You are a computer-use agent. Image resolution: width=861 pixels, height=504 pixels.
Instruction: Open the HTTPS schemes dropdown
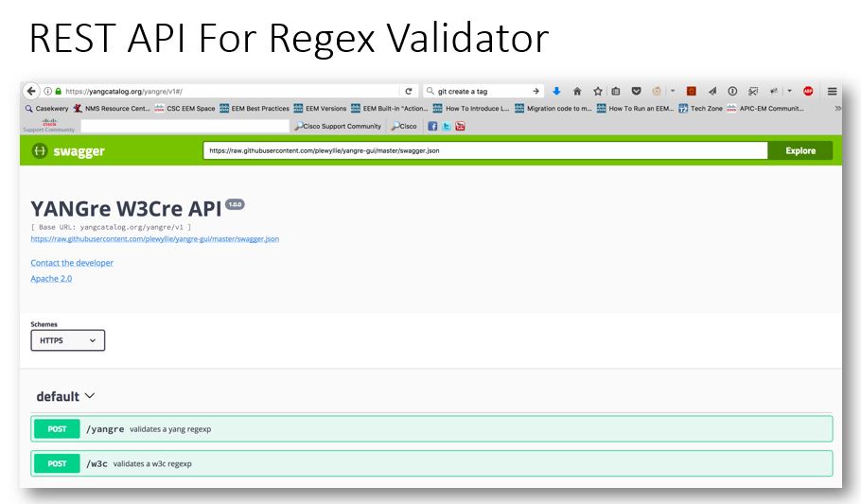[x=67, y=340]
